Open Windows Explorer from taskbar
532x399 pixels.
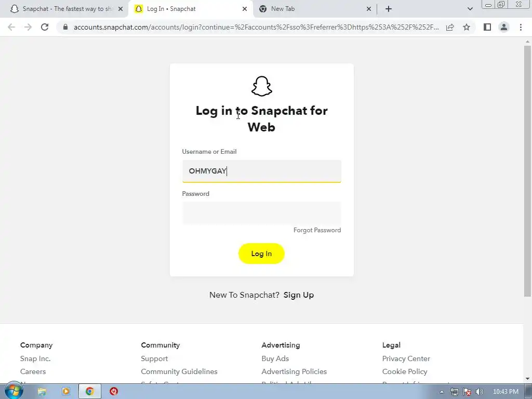(42, 392)
